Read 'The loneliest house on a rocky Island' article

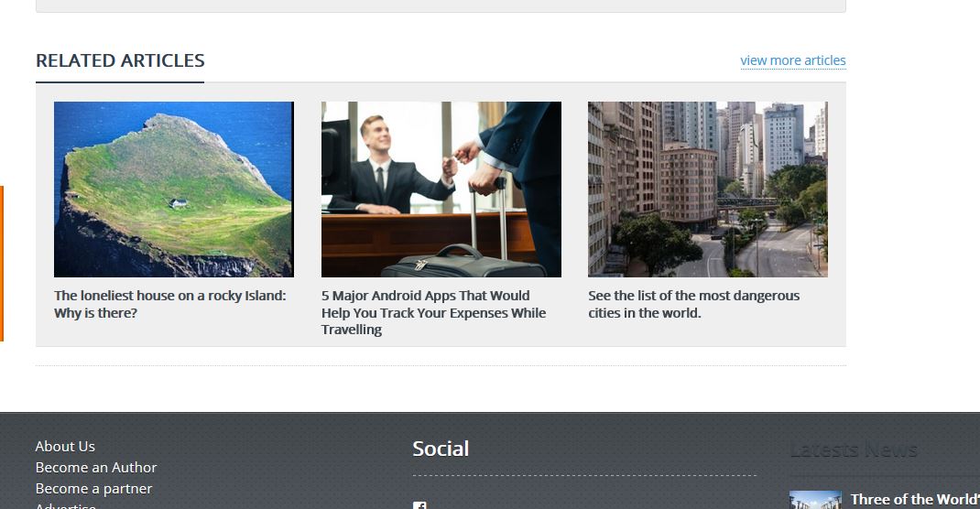point(170,304)
